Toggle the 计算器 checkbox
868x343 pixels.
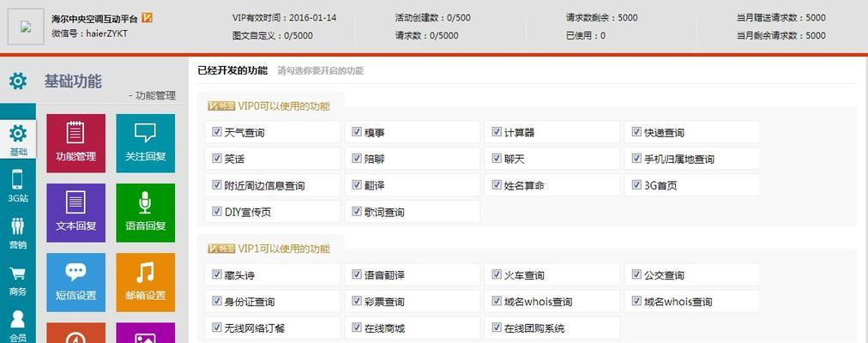[x=497, y=132]
